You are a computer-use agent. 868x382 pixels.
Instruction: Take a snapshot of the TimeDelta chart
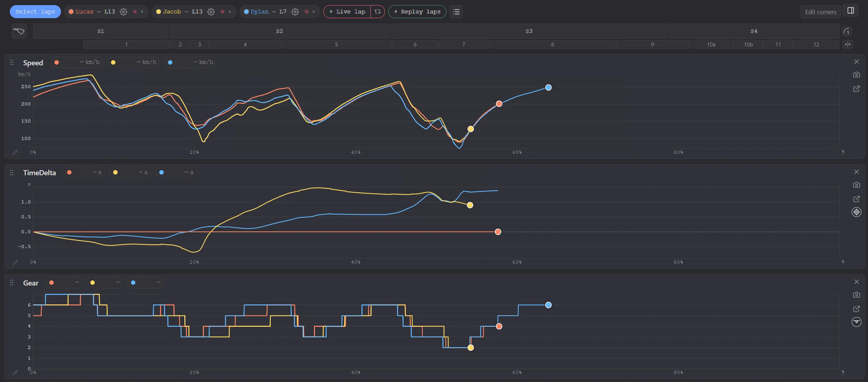pyautogui.click(x=856, y=185)
